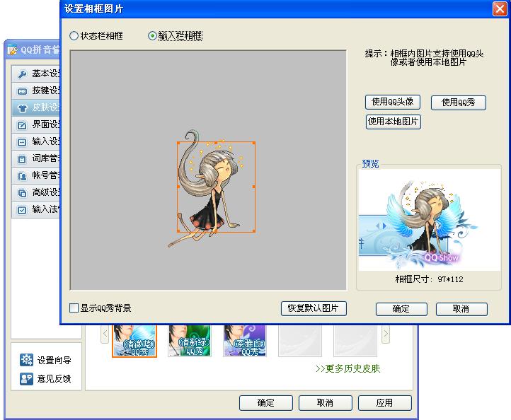Cancel the frame picture dialog with 取消
The height and width of the screenshot is (420, 511).
[x=461, y=309]
